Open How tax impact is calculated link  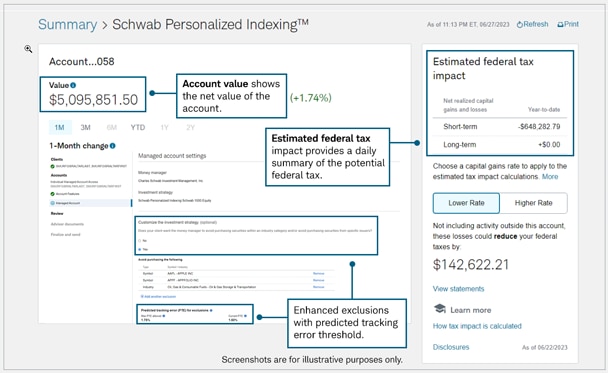click(x=477, y=326)
